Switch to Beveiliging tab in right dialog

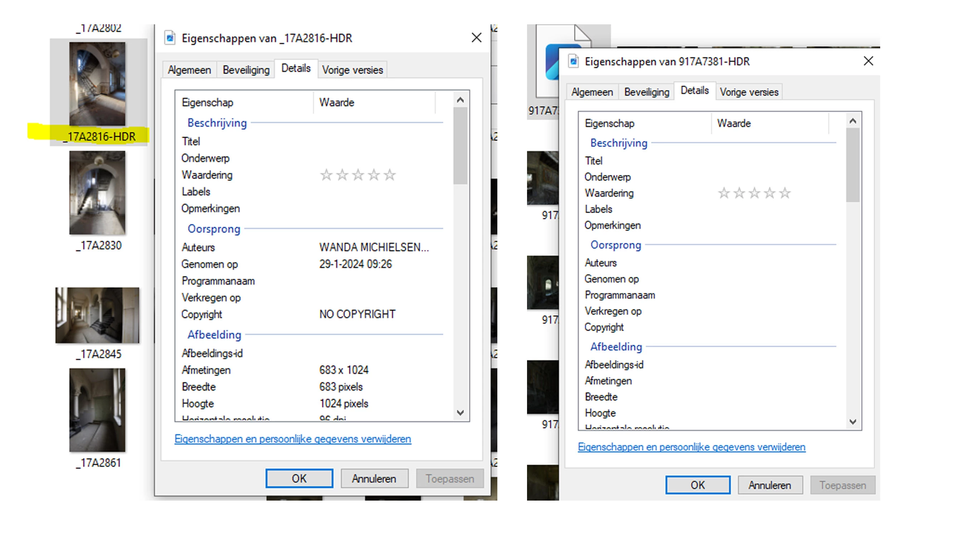point(647,92)
